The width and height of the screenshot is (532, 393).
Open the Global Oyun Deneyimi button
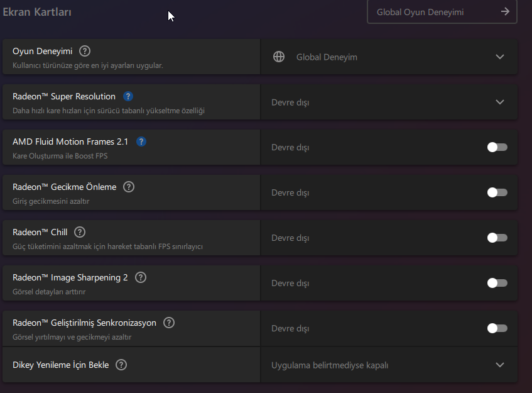[442, 12]
